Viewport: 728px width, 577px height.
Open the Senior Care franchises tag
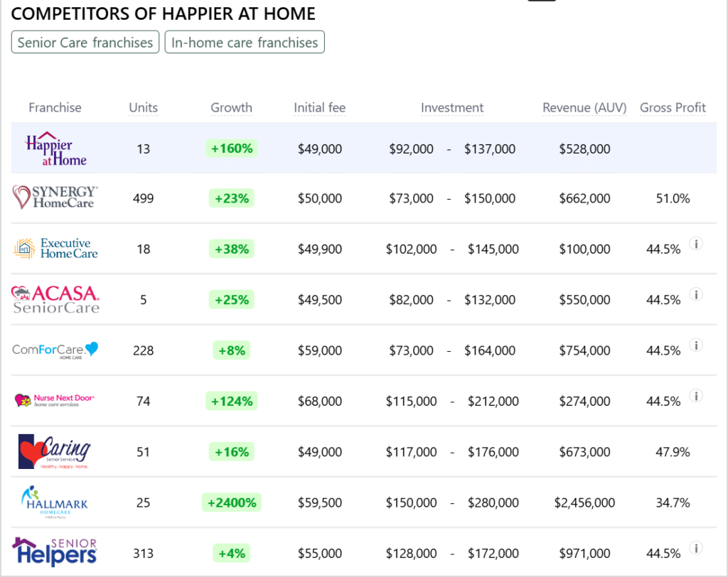[85, 42]
